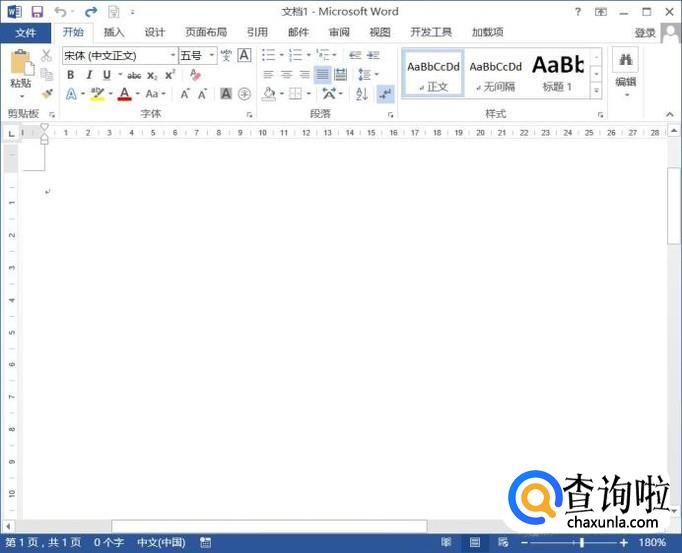The height and width of the screenshot is (553, 682).
Task: Switch to the 审阅 tab
Action: [339, 32]
